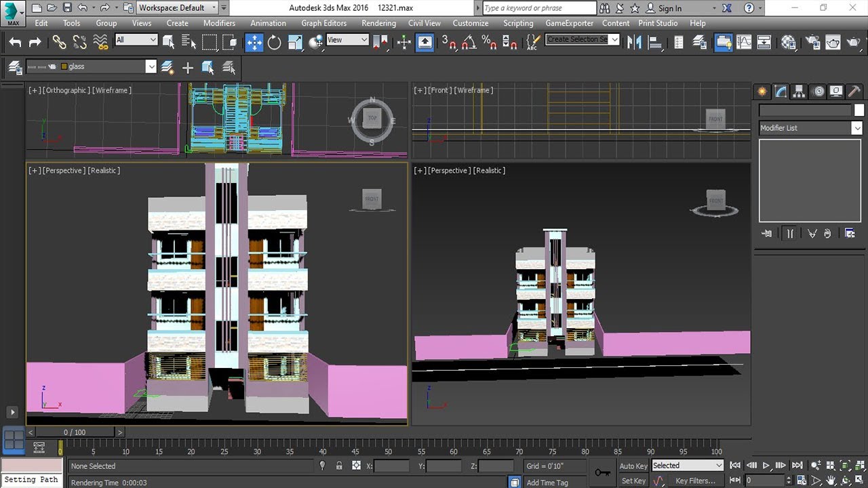The height and width of the screenshot is (488, 868).
Task: Click the time slider 0 / 100 handle
Action: 75,432
